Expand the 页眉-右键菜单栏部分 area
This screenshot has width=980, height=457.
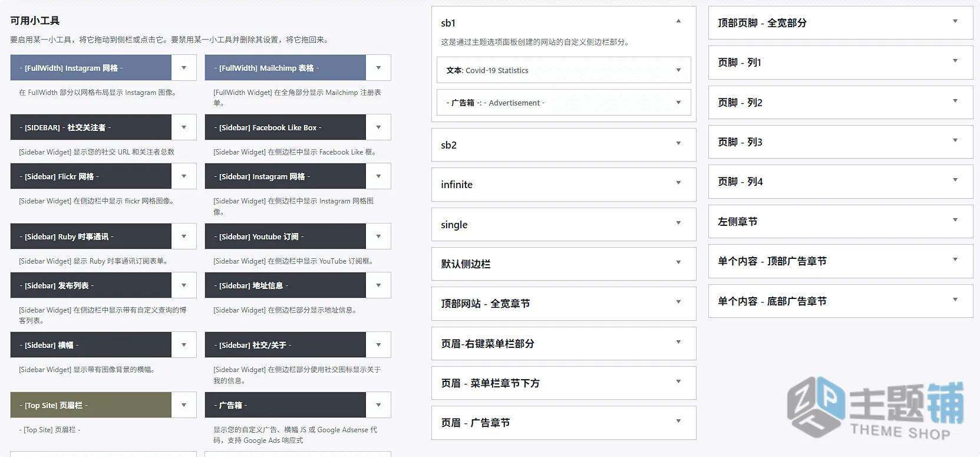click(563, 343)
